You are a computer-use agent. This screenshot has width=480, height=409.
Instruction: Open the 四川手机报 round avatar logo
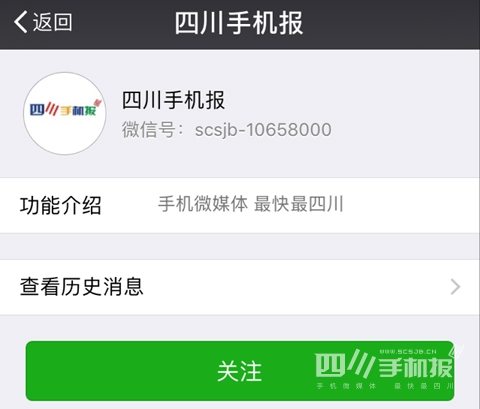coord(65,114)
